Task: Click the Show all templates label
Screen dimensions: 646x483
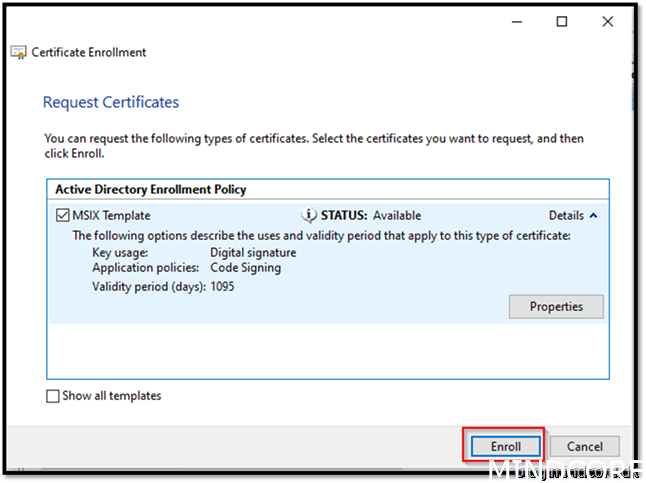Action: pos(111,396)
